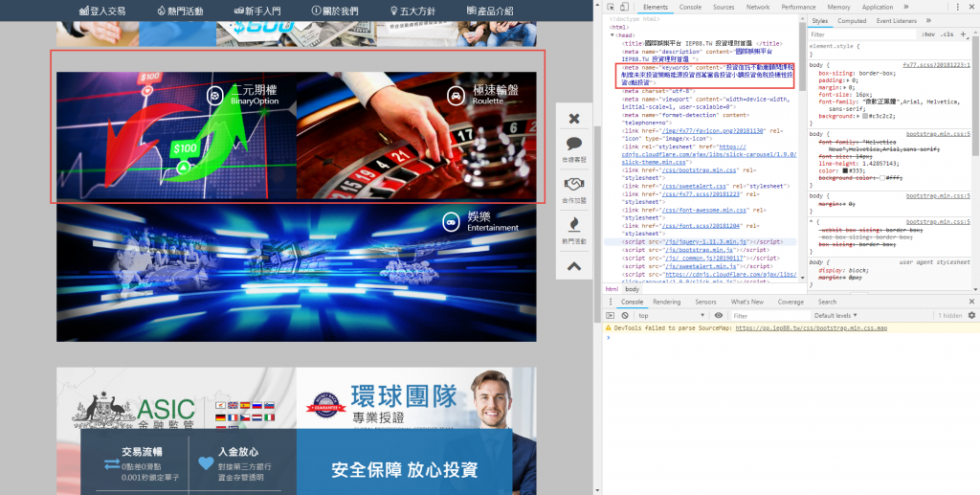This screenshot has height=495, width=980.
Task: Click the console live expression eye icon
Action: click(719, 315)
